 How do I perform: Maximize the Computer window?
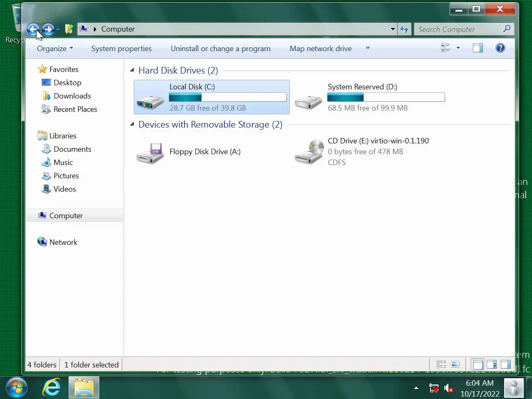476,9
